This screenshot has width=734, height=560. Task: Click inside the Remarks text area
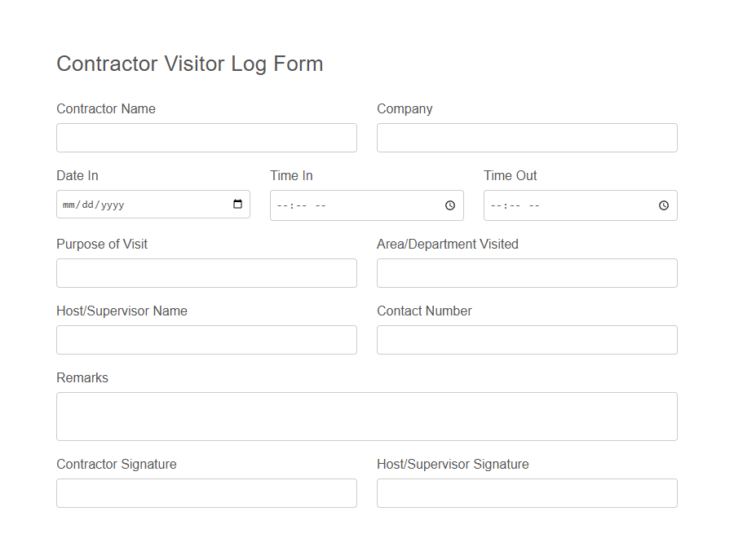[367, 416]
